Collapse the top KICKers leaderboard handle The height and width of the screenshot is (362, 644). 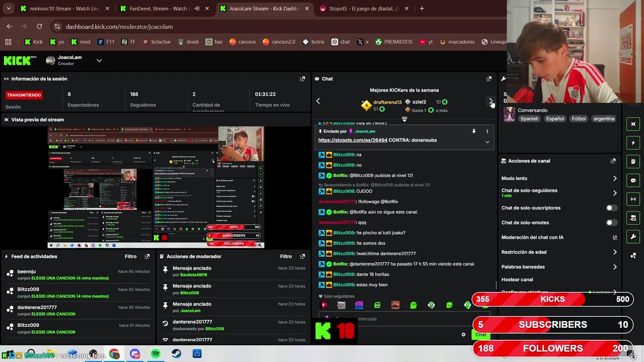pyautogui.click(x=404, y=119)
